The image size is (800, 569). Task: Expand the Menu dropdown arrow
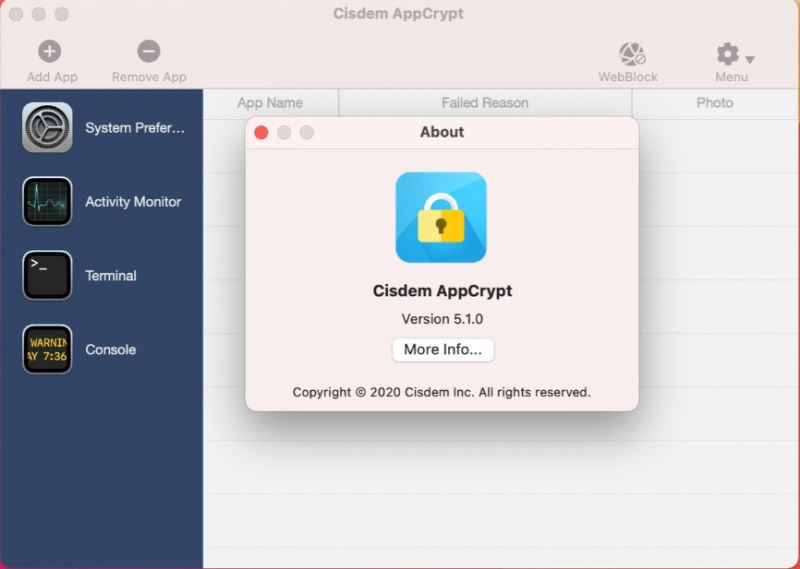[x=749, y=60]
